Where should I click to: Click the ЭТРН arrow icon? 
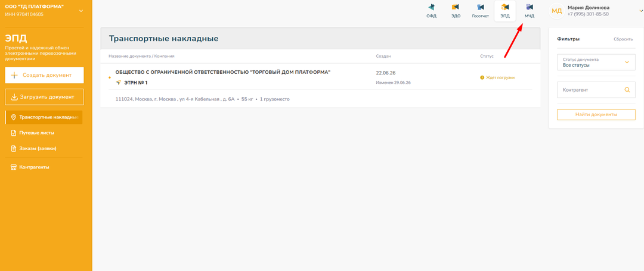(119, 82)
